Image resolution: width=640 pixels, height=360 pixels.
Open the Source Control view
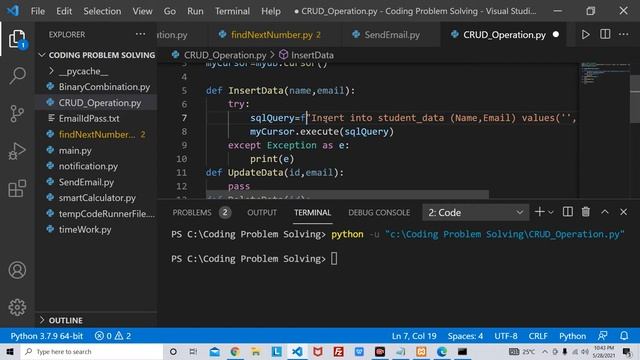coord(17,113)
